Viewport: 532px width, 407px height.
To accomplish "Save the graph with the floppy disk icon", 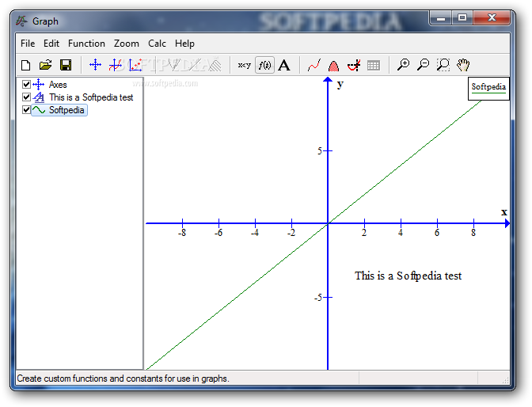I will [x=66, y=65].
